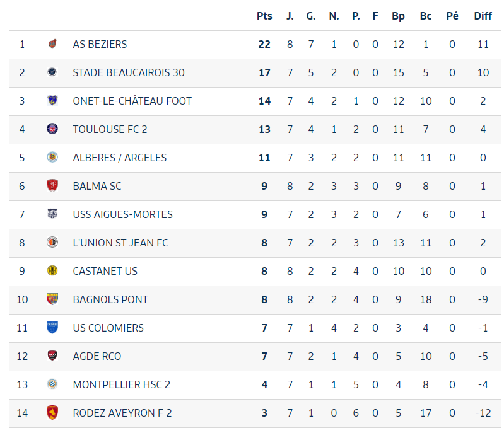The image size is (504, 433).
Task: Select AS Beziers 22 points cell
Action: 264,44
